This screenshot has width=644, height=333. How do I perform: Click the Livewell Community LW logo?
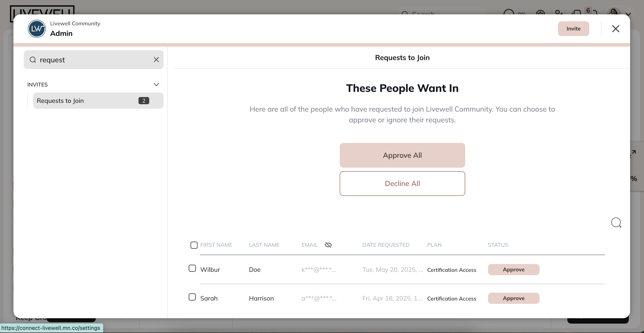(37, 29)
